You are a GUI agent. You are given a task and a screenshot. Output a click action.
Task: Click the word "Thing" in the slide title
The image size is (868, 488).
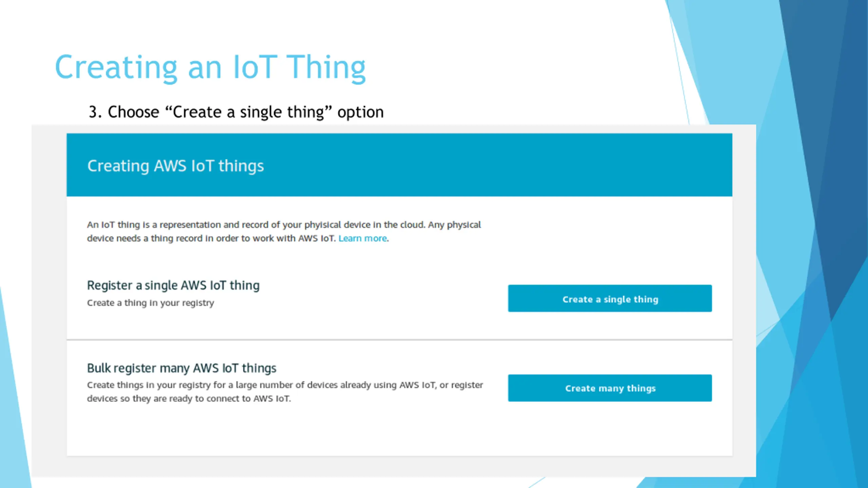tap(326, 68)
